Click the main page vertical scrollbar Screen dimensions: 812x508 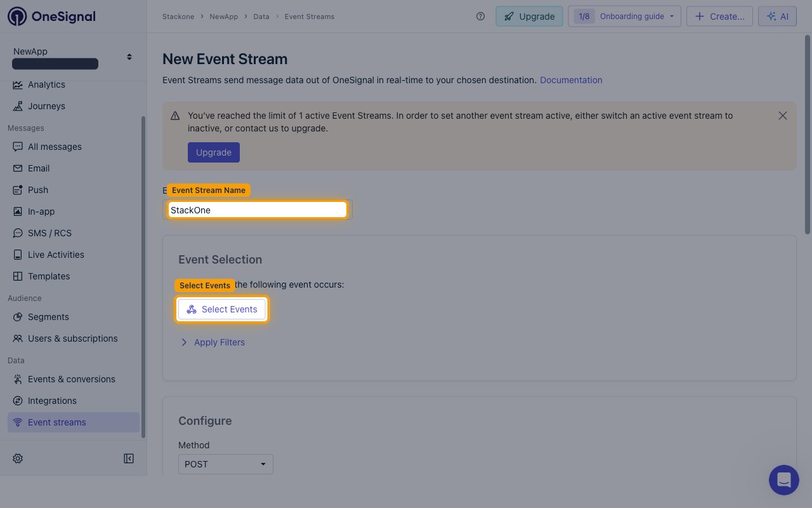click(808, 135)
